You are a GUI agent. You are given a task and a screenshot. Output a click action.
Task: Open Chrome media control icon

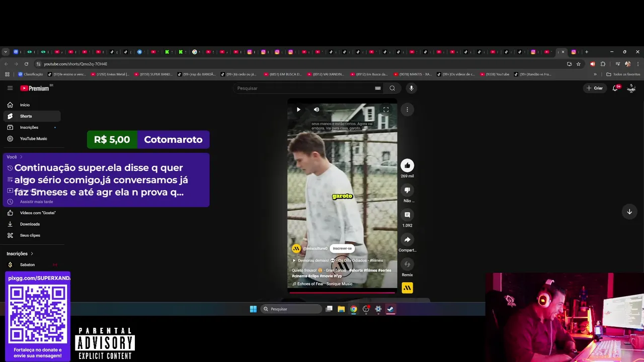point(617,64)
